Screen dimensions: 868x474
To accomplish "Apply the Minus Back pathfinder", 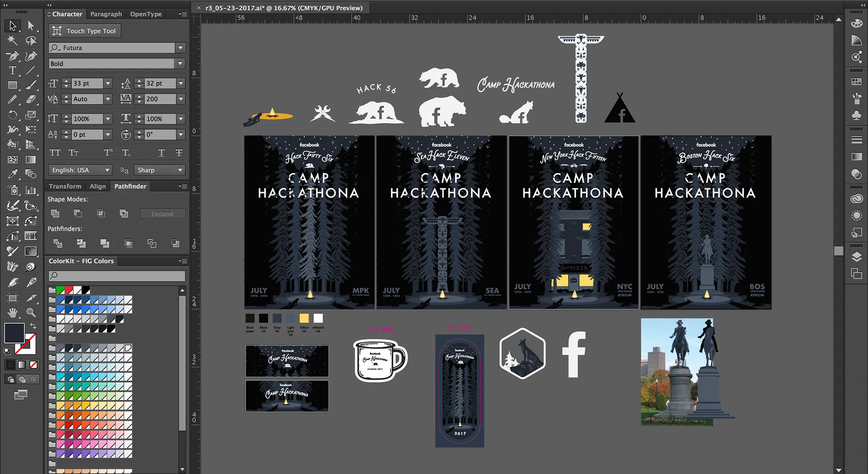I will click(175, 244).
